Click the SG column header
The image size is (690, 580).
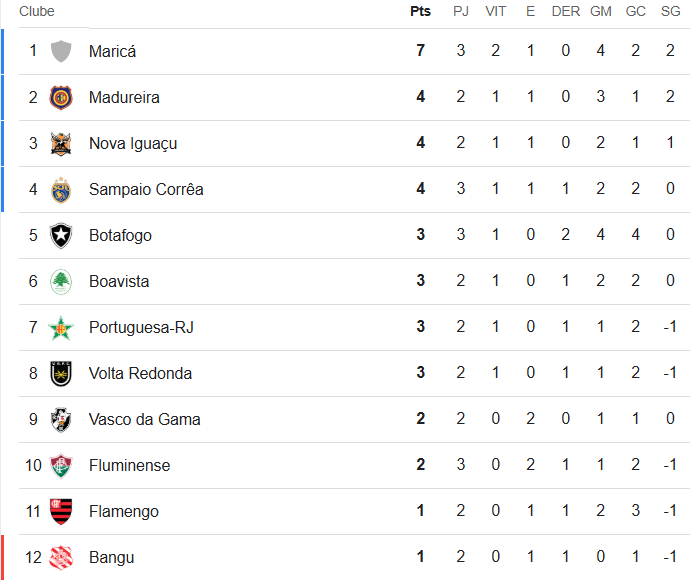point(670,12)
